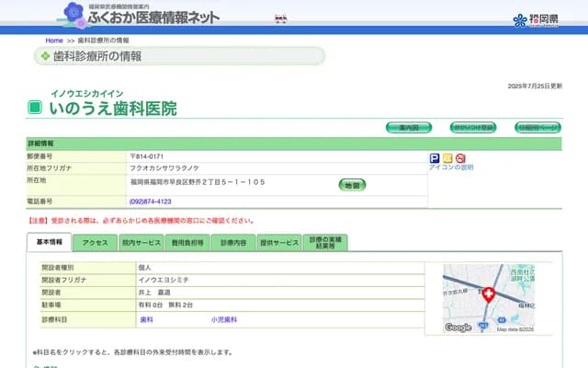Open the 小児歯科 department link
The height and width of the screenshot is (368, 588).
(223, 319)
